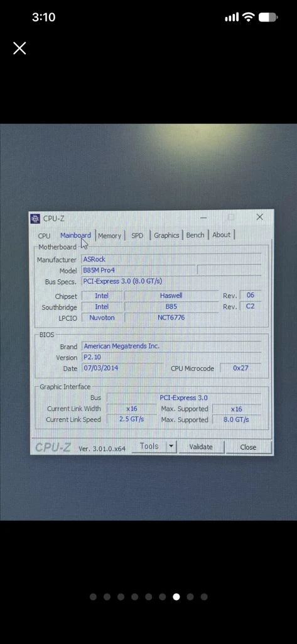Click the Close button in CPU-Z

248,447
